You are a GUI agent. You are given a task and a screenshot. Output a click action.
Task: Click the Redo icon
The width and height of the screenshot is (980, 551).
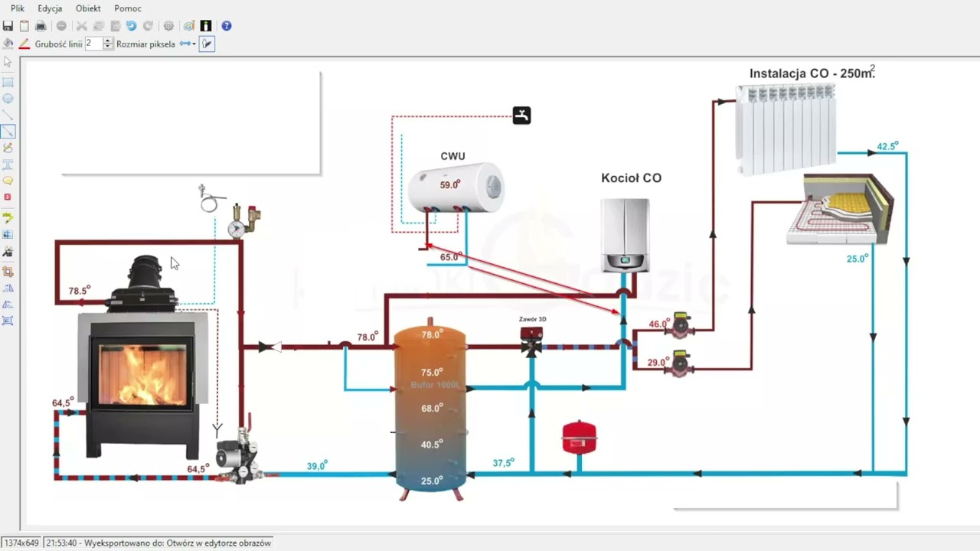(148, 26)
